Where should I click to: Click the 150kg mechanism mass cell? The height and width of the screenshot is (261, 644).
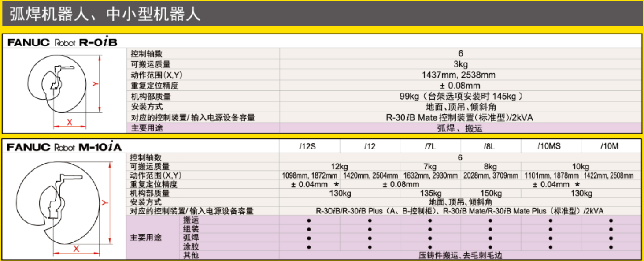(x=490, y=193)
